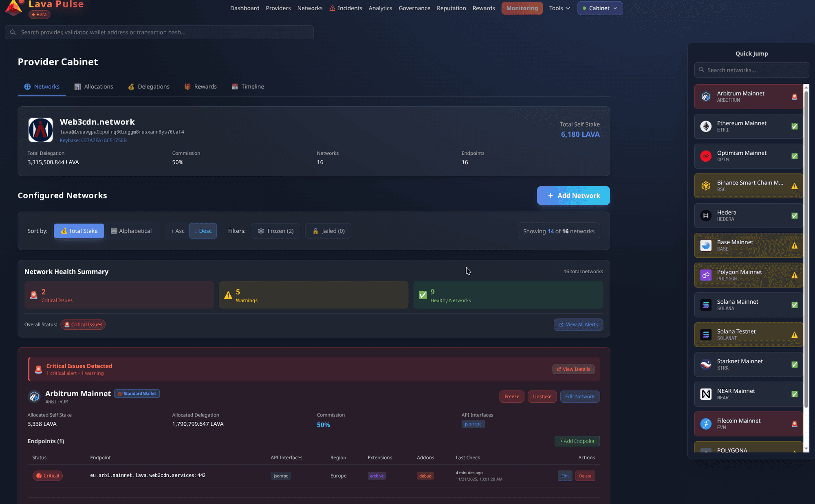Toggle the Frozen (2) filter
Viewport: 815px width, 504px height.
(x=275, y=231)
